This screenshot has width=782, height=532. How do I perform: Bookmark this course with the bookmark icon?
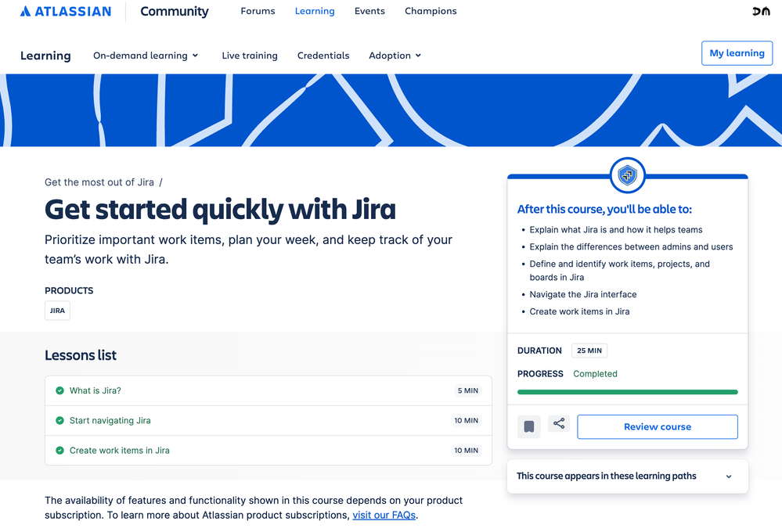point(528,427)
